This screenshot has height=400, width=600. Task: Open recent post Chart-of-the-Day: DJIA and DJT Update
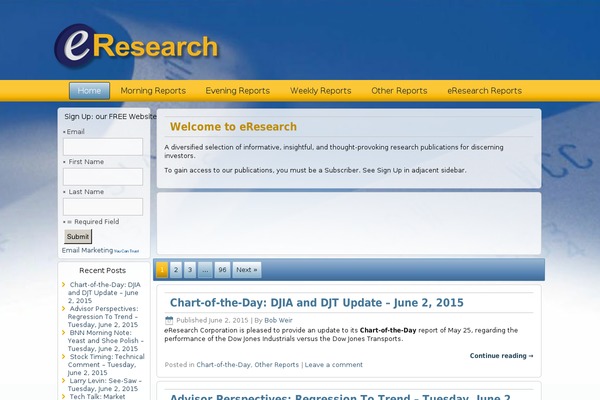(104, 292)
